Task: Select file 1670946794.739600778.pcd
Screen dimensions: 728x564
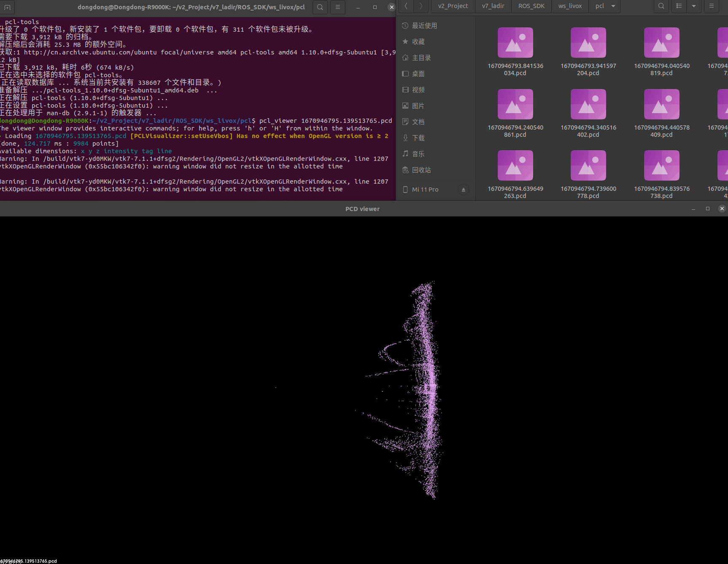Action: click(x=588, y=174)
